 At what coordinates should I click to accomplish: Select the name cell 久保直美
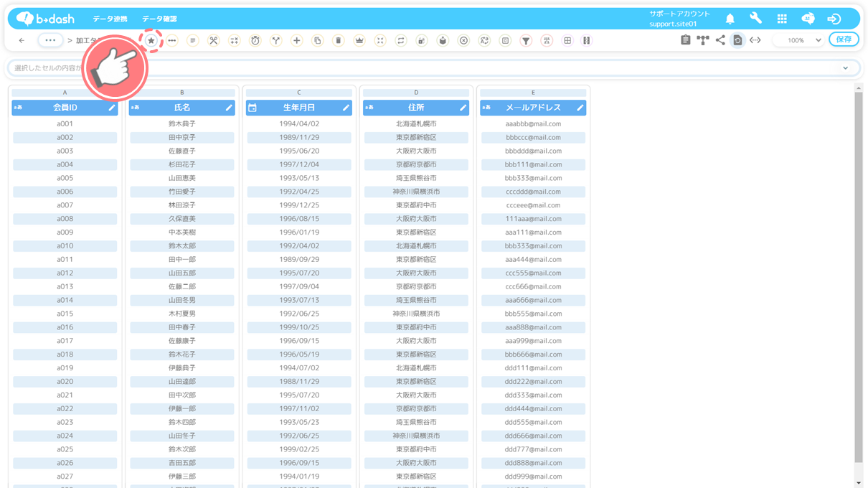click(181, 219)
